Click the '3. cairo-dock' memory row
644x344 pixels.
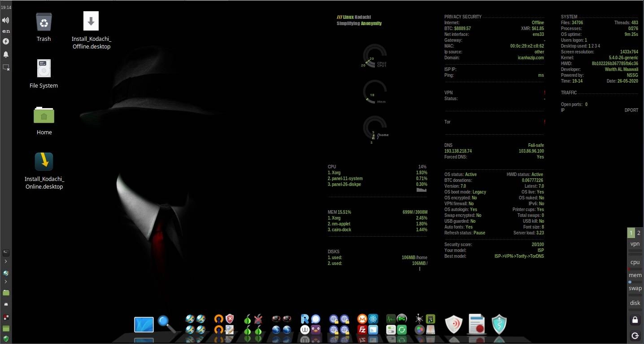[378, 229]
